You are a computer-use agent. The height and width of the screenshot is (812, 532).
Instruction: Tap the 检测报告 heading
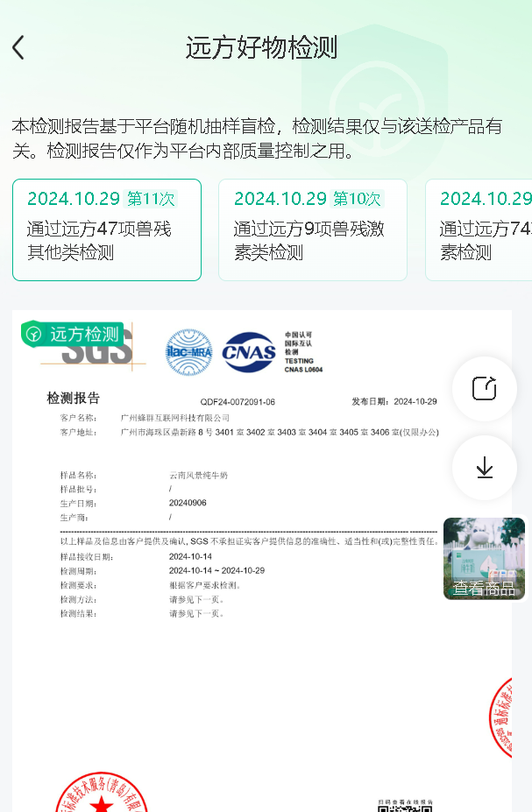coord(73,398)
